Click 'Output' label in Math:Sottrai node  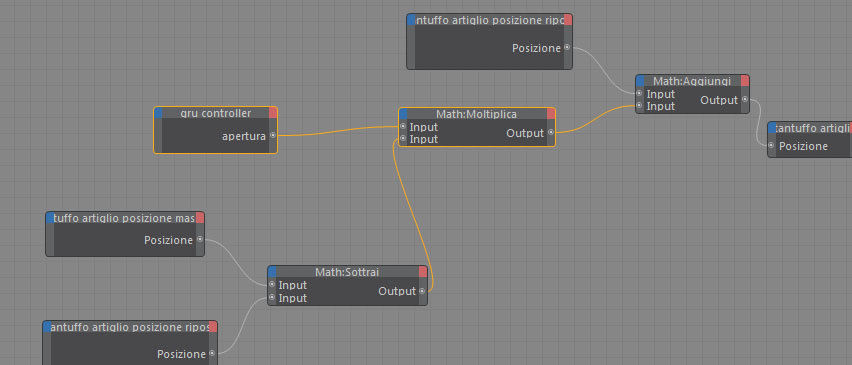[397, 291]
